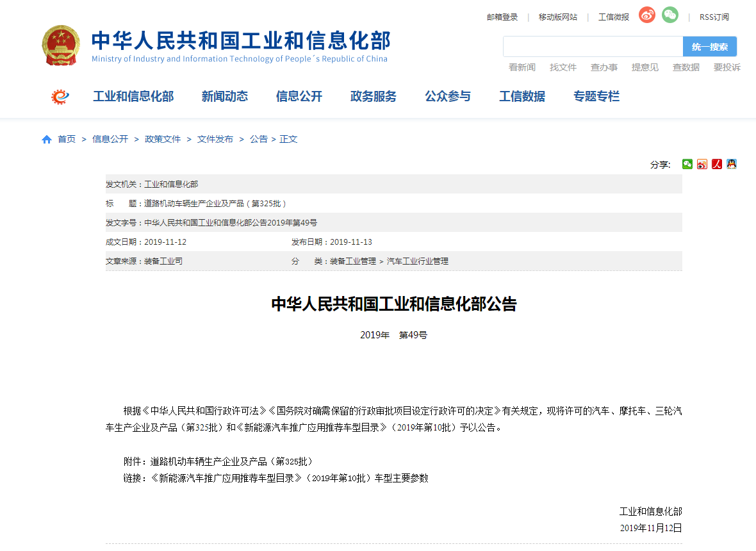Go to 公告 in the breadcrumb
Viewport: 756px width, 551px height.
(258, 139)
